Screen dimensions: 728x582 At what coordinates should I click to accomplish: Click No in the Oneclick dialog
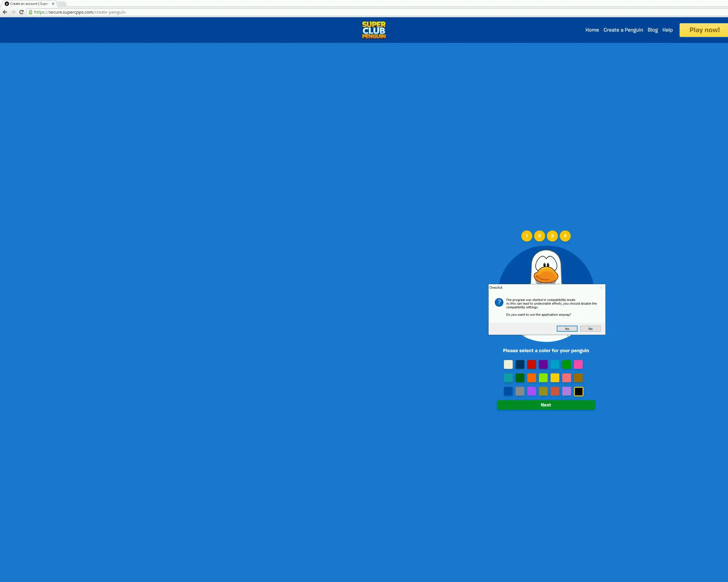point(590,329)
